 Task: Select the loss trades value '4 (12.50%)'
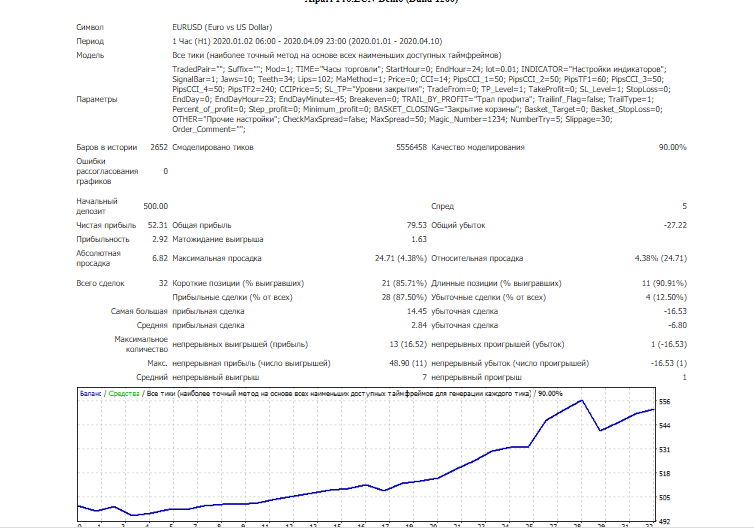coord(666,297)
